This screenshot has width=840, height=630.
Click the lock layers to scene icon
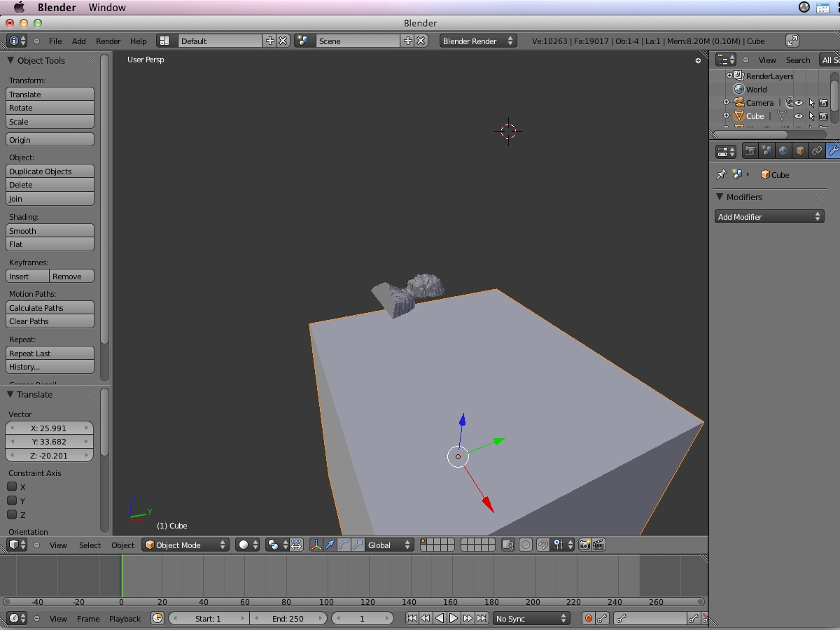click(x=508, y=545)
